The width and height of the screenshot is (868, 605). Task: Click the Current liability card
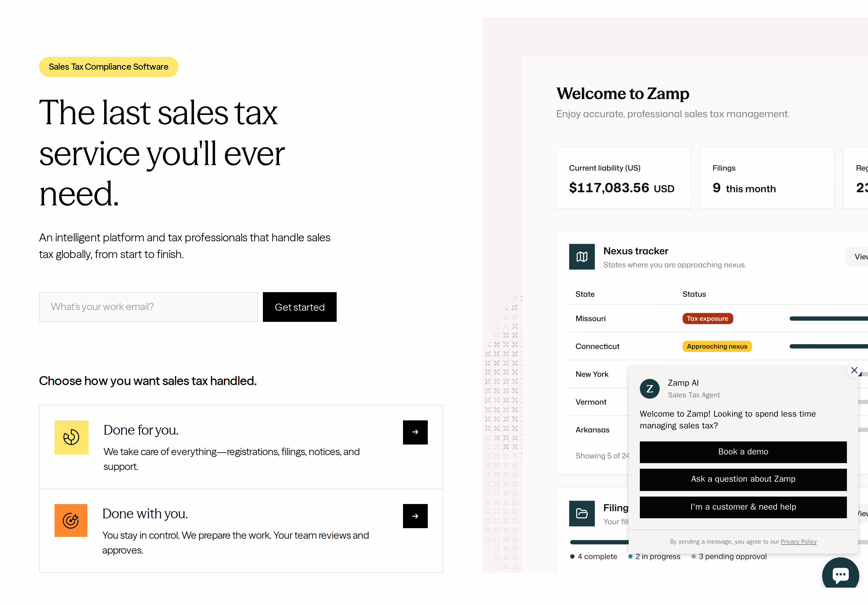click(623, 178)
